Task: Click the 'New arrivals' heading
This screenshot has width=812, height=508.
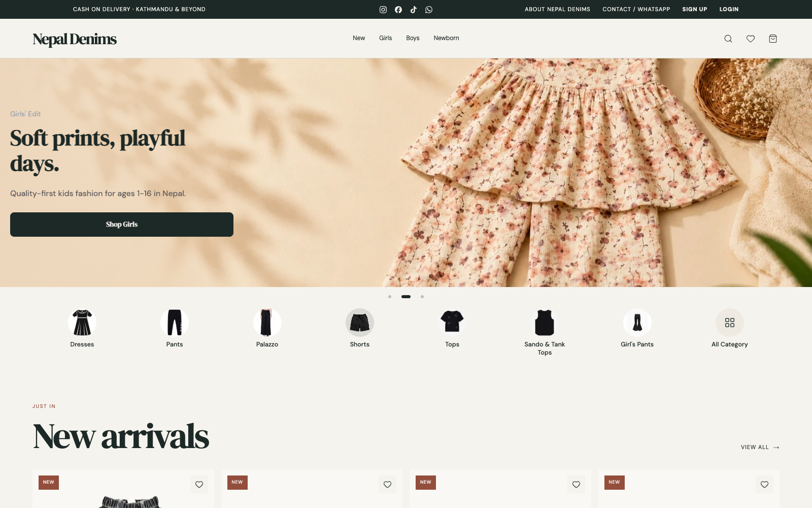Action: tap(121, 436)
